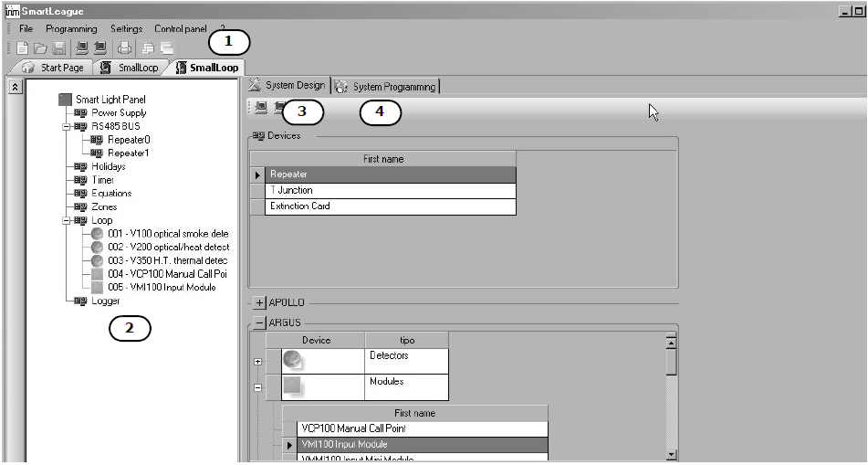Select 004 - VCP100 Manual Call Point in tree
The image size is (868, 465).
click(x=167, y=274)
